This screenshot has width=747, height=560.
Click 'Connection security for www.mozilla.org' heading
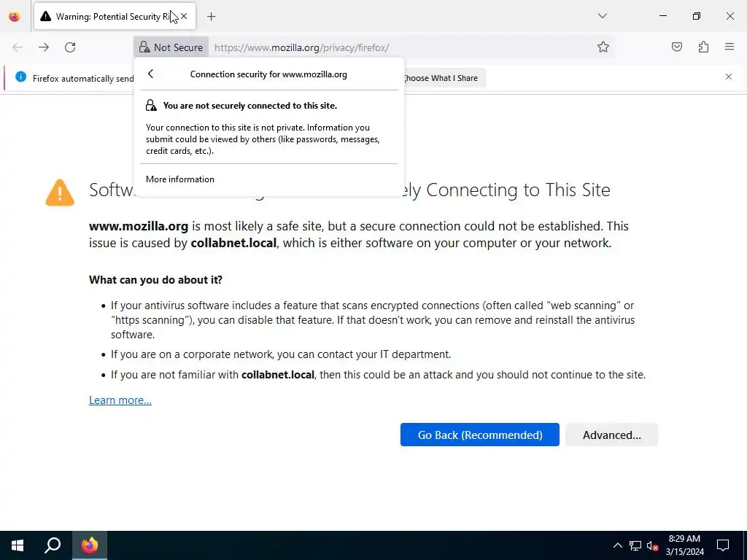coord(268,74)
